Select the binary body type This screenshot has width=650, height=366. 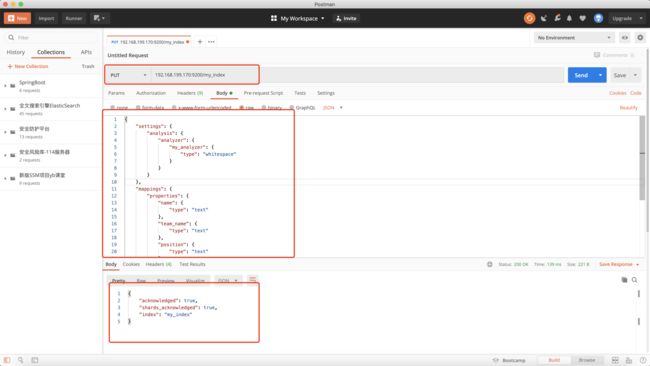(272, 107)
